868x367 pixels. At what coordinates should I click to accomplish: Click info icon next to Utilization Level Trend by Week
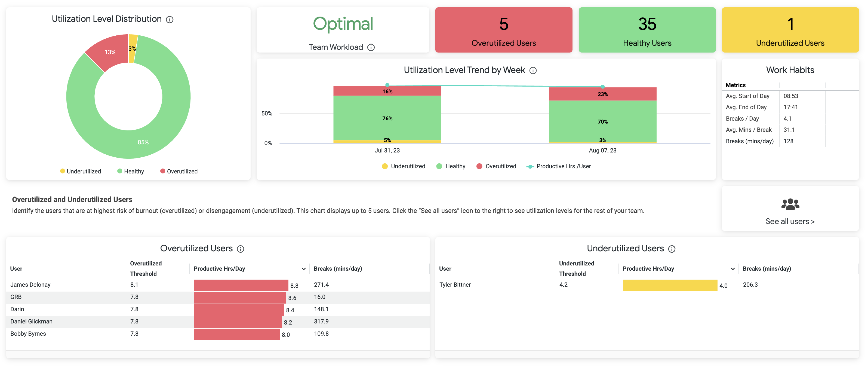(x=533, y=71)
